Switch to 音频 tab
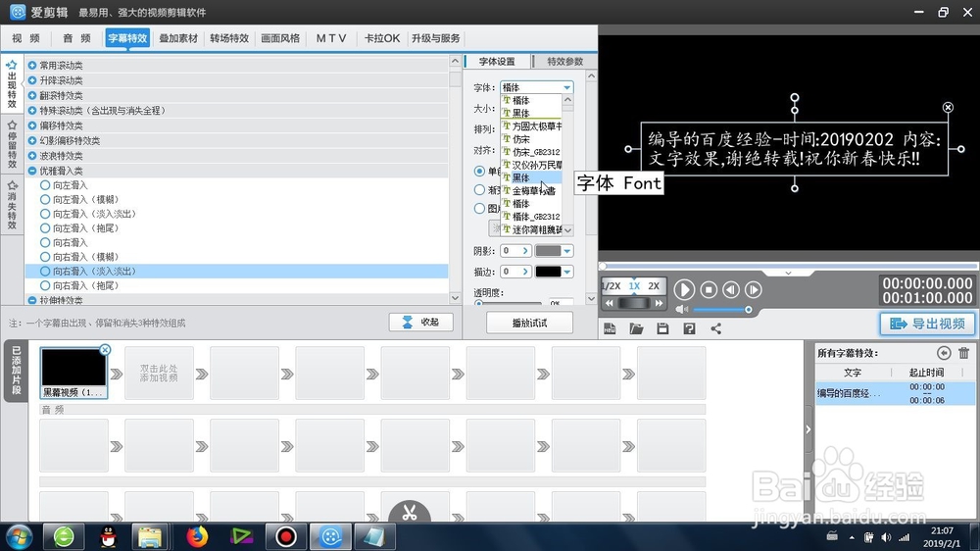Viewport: 980px width, 551px height. click(76, 38)
